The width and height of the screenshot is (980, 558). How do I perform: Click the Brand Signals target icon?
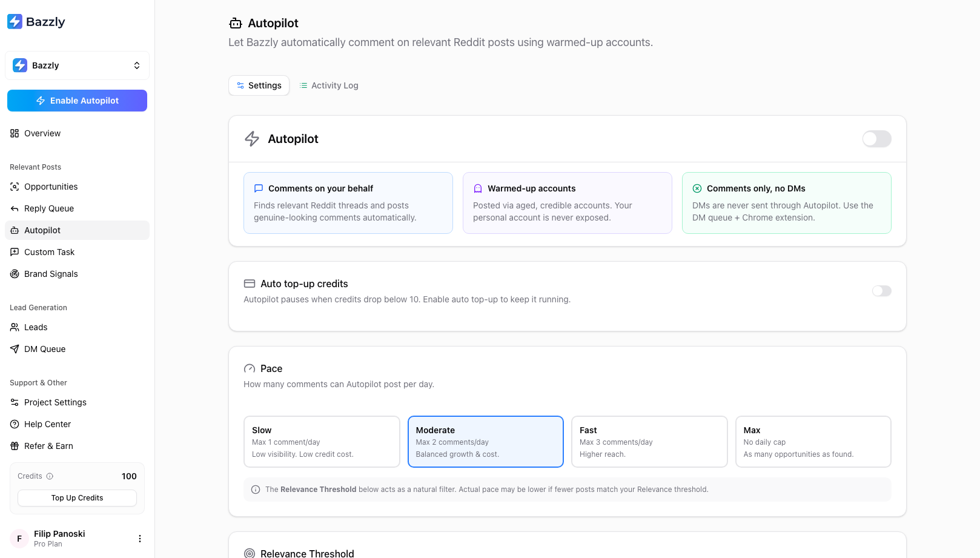click(15, 274)
